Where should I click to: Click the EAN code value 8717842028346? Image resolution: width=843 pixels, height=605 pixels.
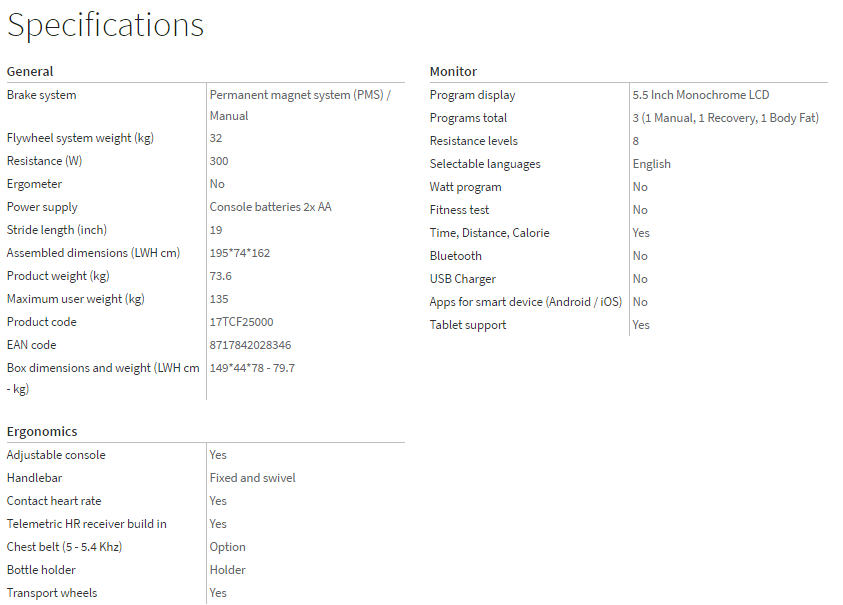[x=250, y=345]
